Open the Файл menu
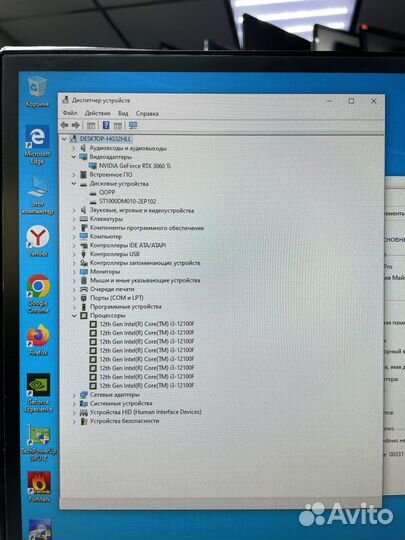The height and width of the screenshot is (540, 405). tap(70, 113)
